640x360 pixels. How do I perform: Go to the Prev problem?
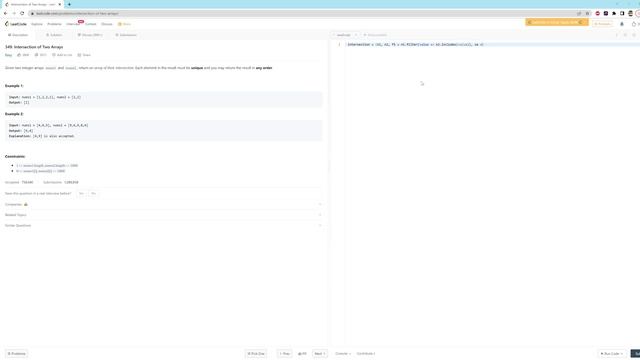pos(284,354)
